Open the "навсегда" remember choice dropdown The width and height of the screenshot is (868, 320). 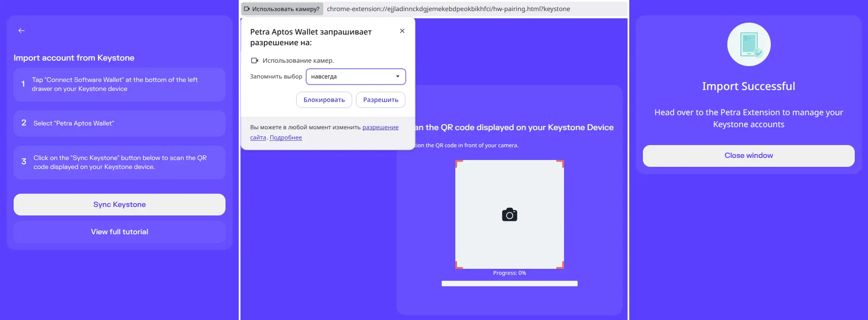356,77
